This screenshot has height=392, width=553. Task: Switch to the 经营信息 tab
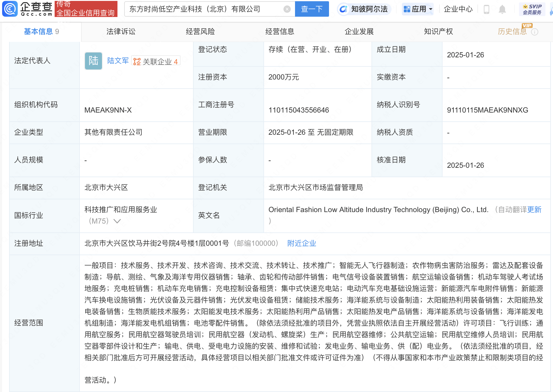[280, 32]
